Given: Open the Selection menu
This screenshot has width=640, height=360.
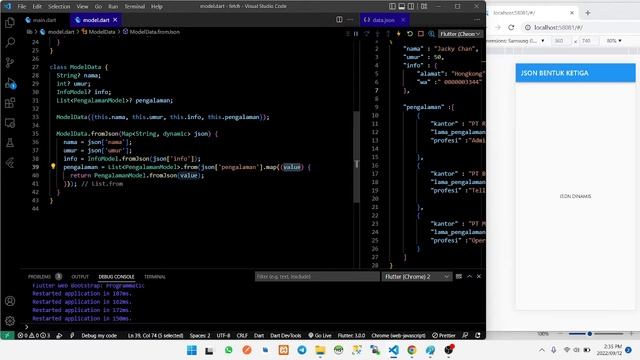Looking at the screenshot, I should [59, 7].
